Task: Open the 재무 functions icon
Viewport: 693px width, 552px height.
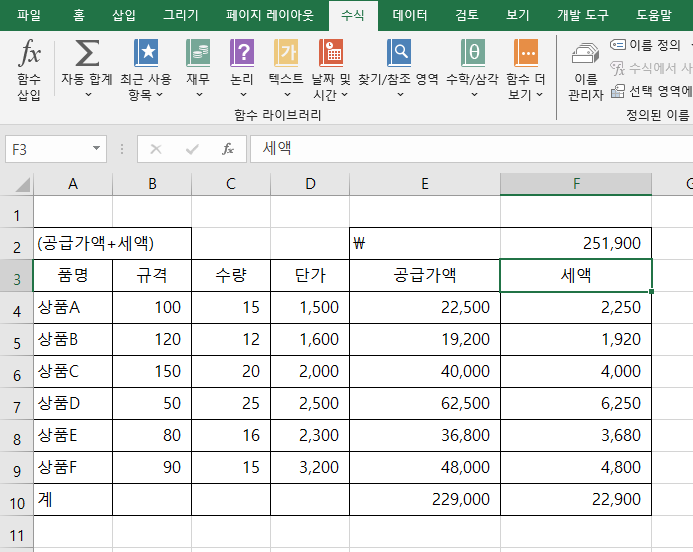Action: coord(198,53)
